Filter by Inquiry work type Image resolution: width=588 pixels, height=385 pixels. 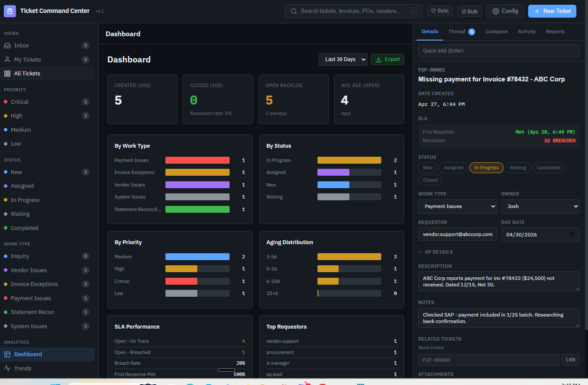point(47,256)
